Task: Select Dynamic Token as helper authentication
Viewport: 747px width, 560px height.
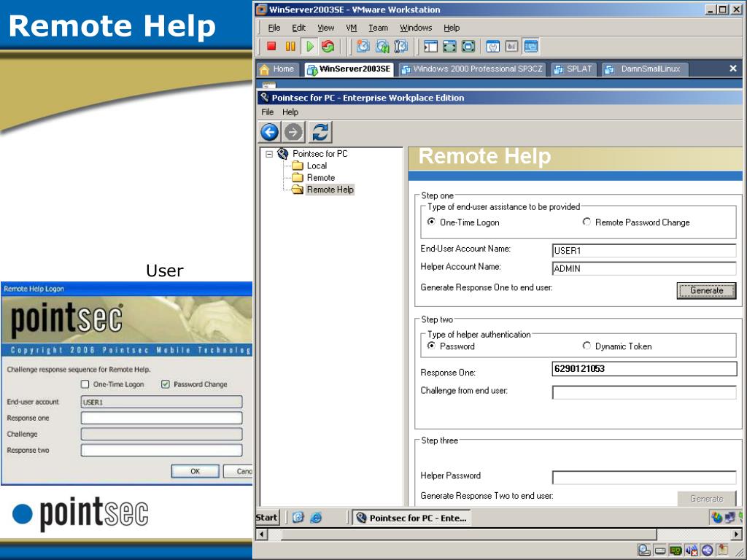Action: 587,346
